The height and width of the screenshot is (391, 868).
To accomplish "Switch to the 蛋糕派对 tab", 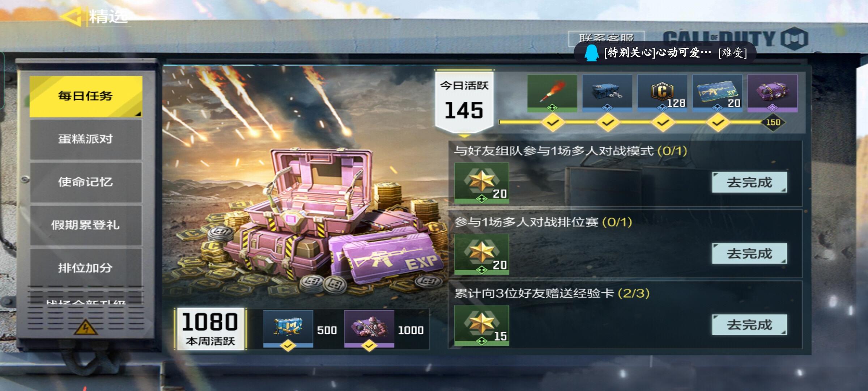I will [86, 139].
